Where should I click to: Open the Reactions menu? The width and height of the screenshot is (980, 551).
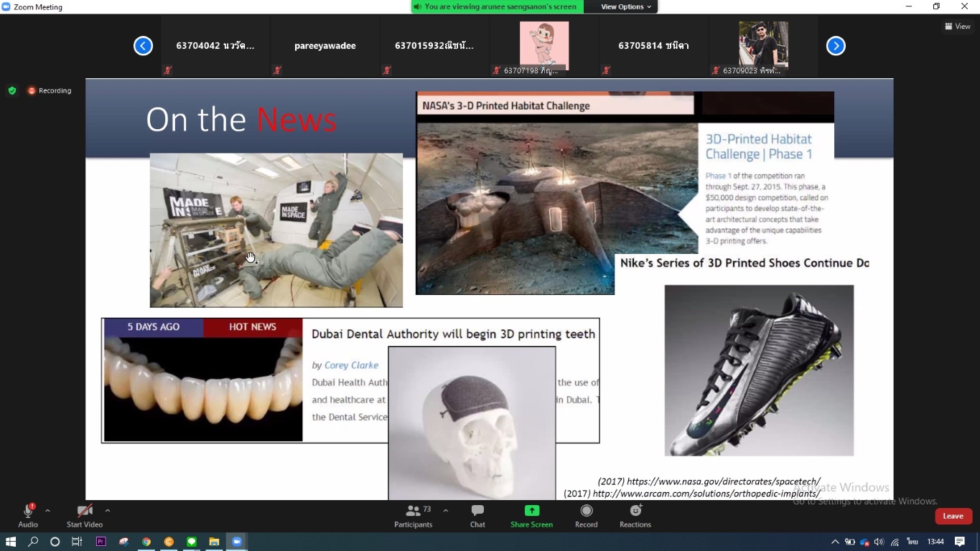click(635, 516)
